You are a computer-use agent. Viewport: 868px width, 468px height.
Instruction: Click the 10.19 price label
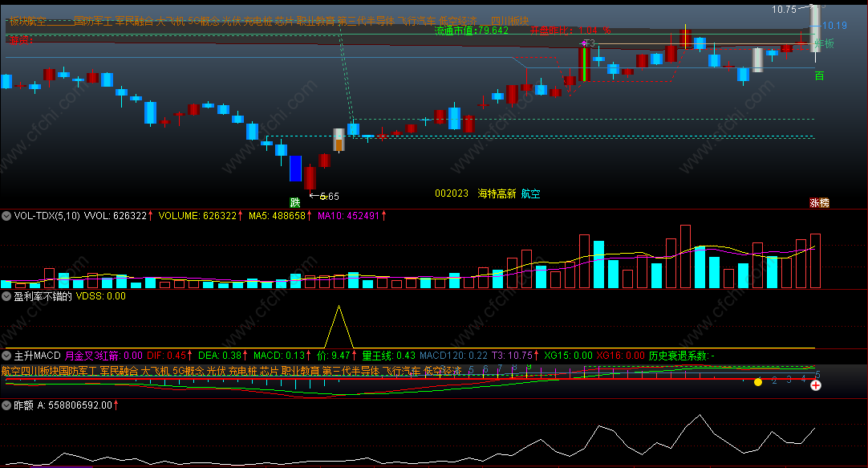pyautogui.click(x=835, y=26)
